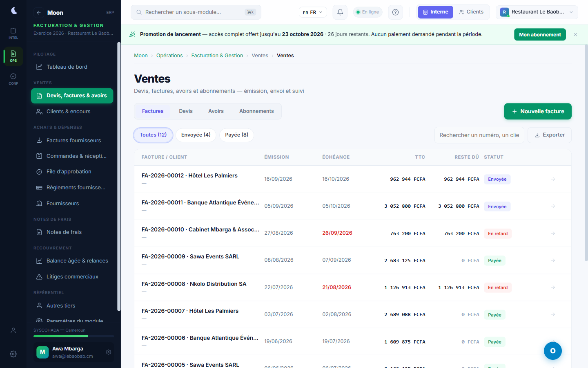Open invoice FA-2026-00012 row arrow
Screen dimensions: 588x368
[x=553, y=179]
